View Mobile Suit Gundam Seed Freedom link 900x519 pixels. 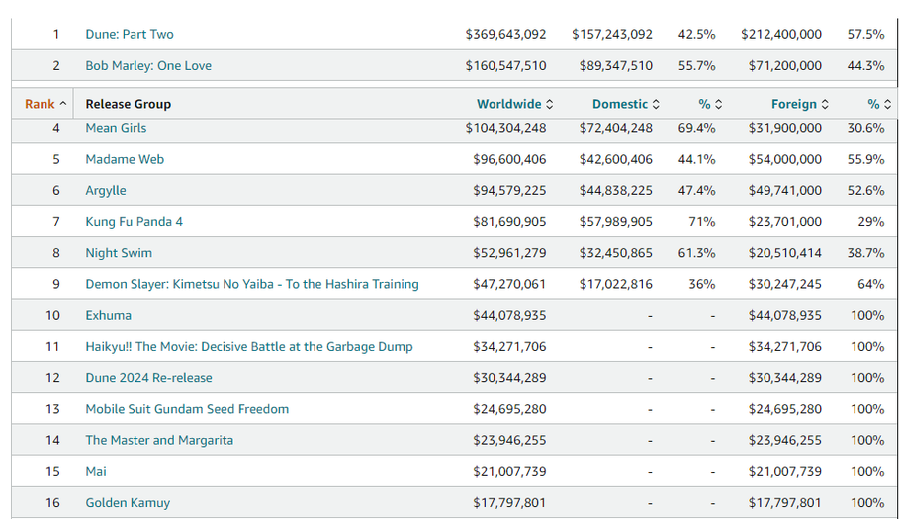187,409
